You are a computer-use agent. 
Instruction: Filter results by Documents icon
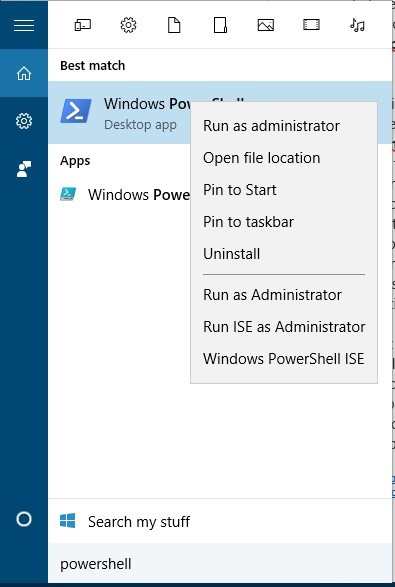(x=174, y=25)
